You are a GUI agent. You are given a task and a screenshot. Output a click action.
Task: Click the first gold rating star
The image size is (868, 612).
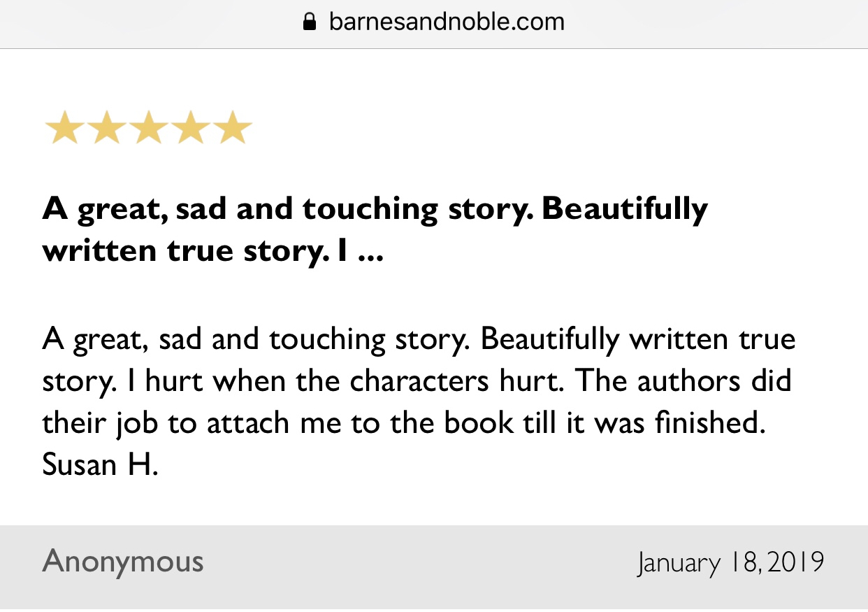point(64,128)
